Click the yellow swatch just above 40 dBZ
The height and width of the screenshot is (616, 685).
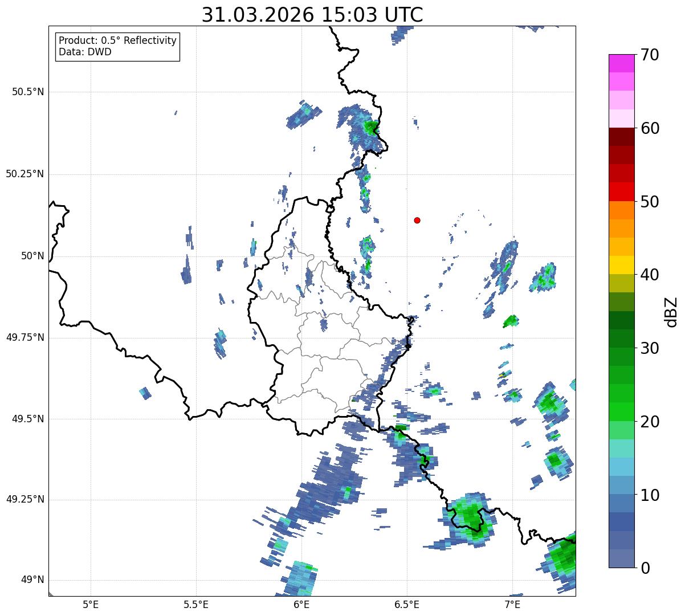click(x=621, y=265)
